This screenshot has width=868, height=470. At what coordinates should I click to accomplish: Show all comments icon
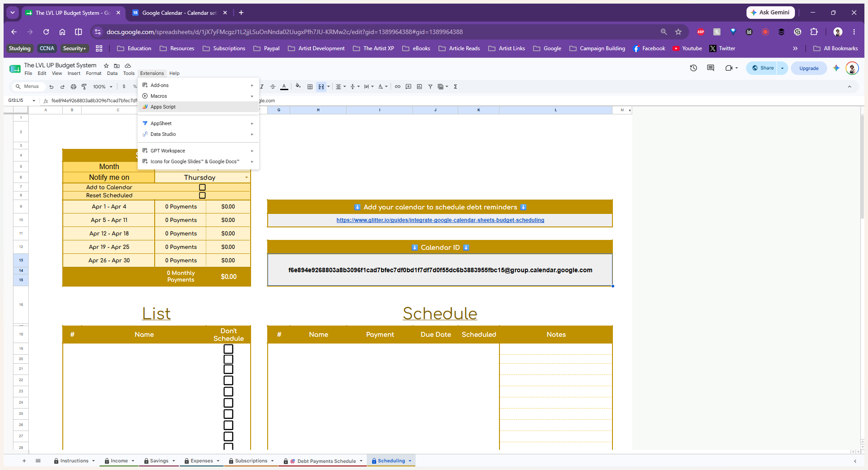[711, 68]
